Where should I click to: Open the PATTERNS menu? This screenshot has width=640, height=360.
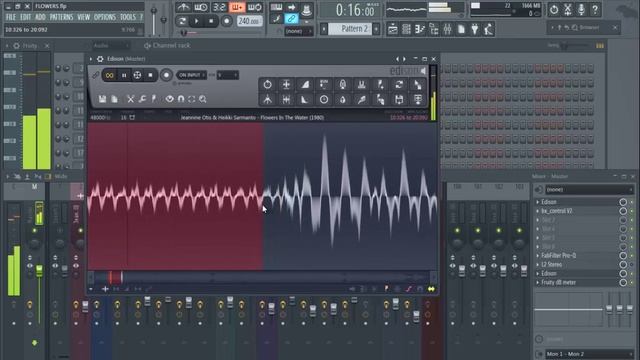61,17
